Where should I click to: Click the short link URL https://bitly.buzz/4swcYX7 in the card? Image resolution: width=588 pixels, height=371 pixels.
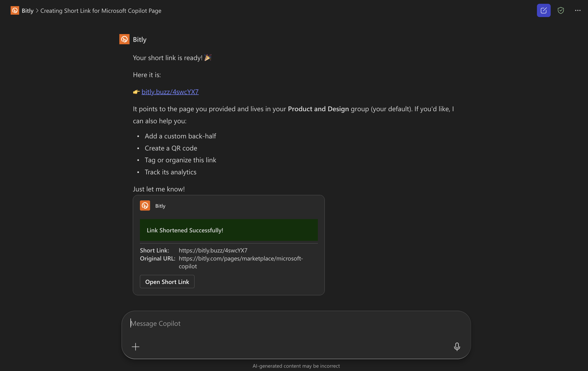pos(213,250)
